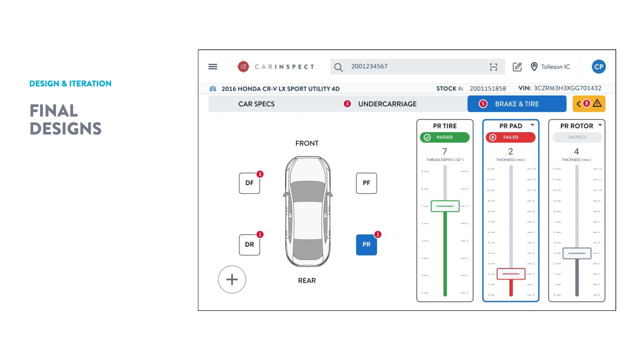This screenshot has height=351, width=644.
Task: Click the search magnifier icon
Action: click(338, 67)
